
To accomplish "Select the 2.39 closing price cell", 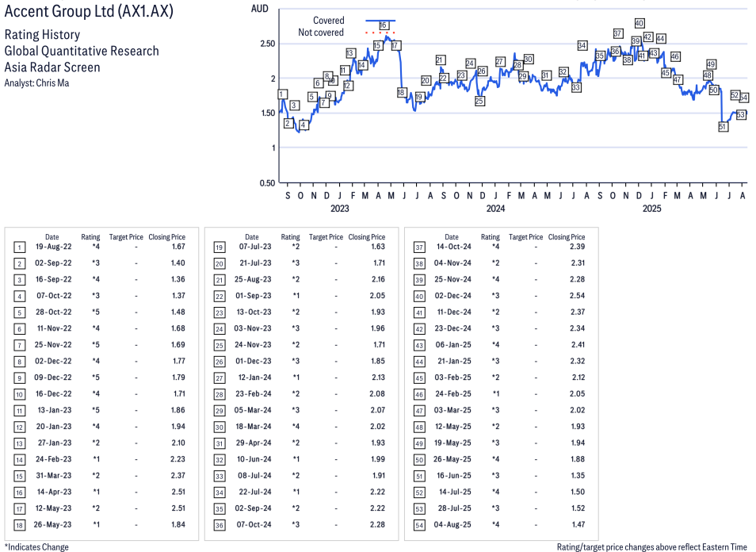I will (577, 247).
